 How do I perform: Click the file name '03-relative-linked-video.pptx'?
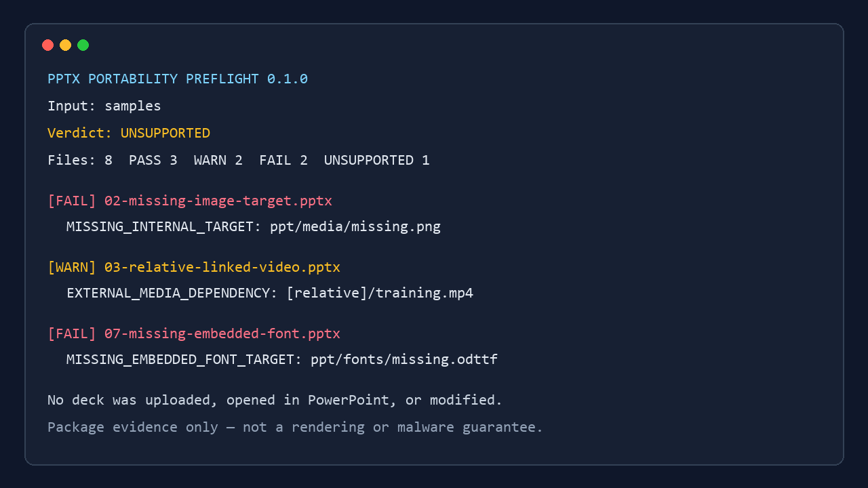coord(222,268)
